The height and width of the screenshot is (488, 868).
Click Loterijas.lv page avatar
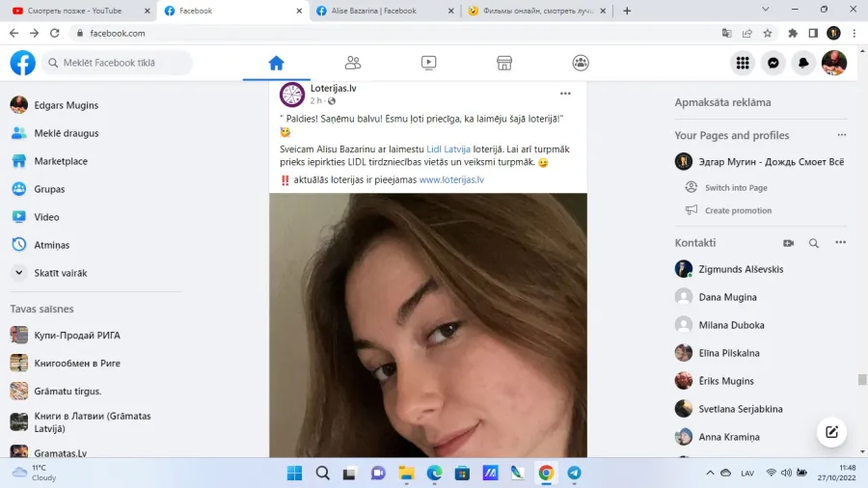point(291,95)
